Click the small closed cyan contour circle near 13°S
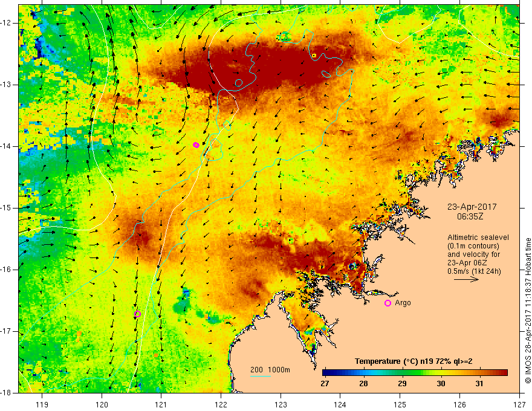 (239, 82)
